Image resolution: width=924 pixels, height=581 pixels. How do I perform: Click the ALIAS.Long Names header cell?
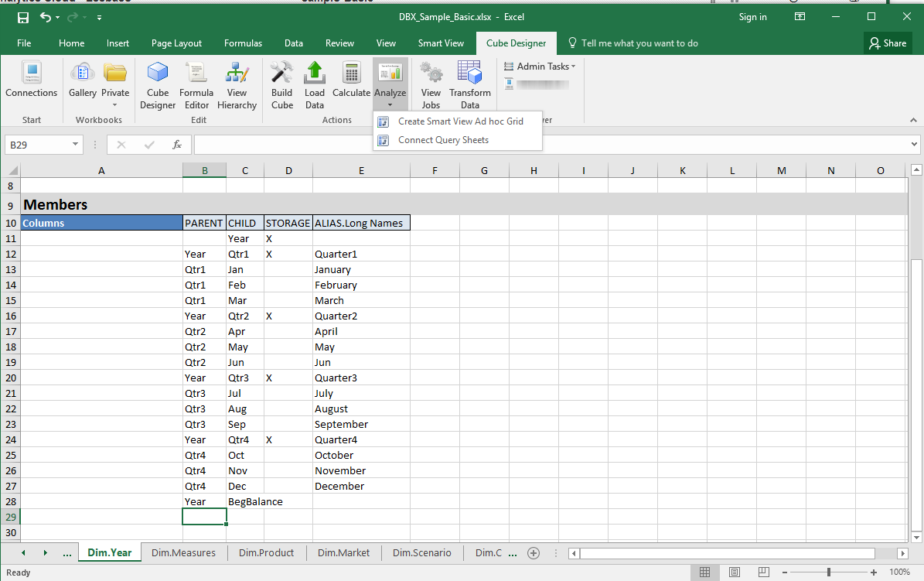pyautogui.click(x=361, y=223)
